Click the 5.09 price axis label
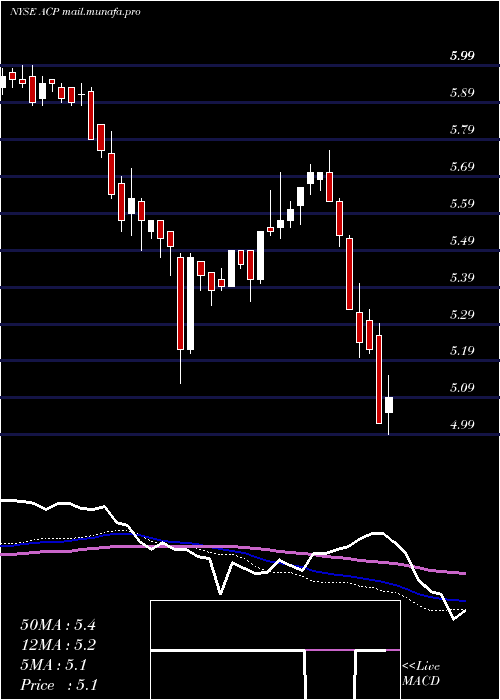This screenshot has height=700, width=500. (x=462, y=388)
